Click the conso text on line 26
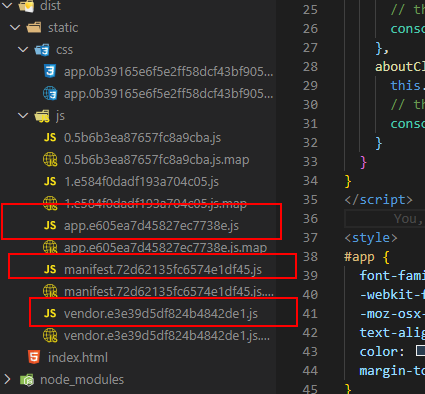Viewport: 425px width, 394px height. (408, 29)
